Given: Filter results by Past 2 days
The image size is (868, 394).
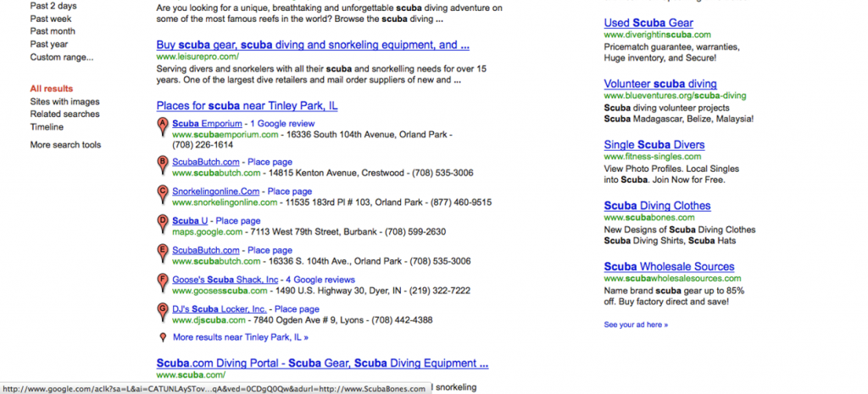Looking at the screenshot, I should (x=53, y=6).
